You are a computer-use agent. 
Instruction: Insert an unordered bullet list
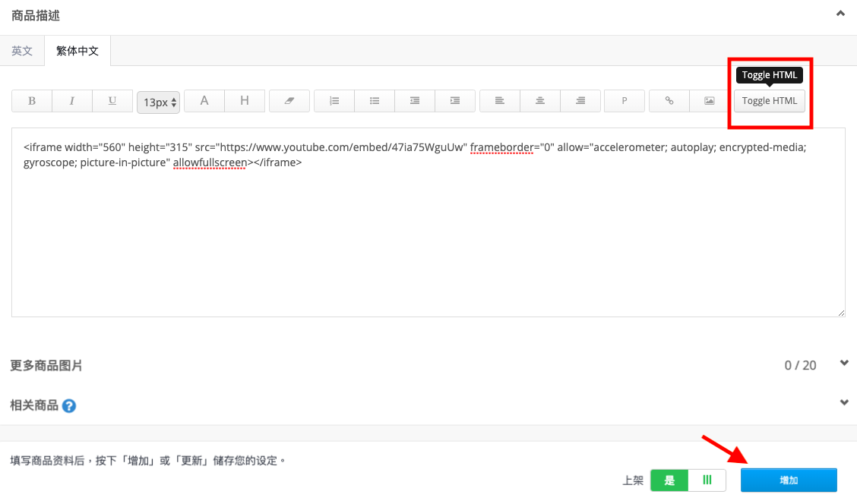click(375, 101)
